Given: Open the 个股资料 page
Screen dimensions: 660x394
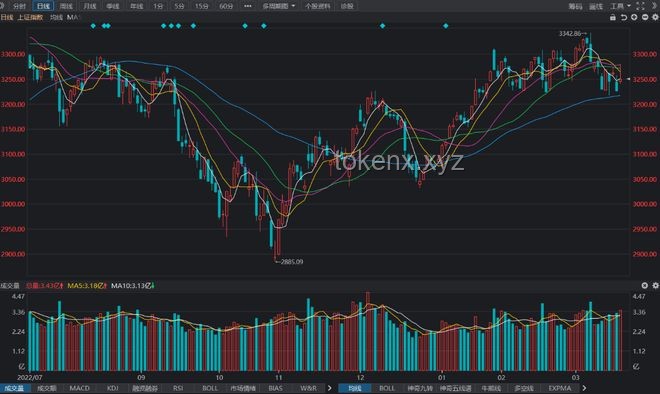Looking at the screenshot, I should (x=317, y=6).
